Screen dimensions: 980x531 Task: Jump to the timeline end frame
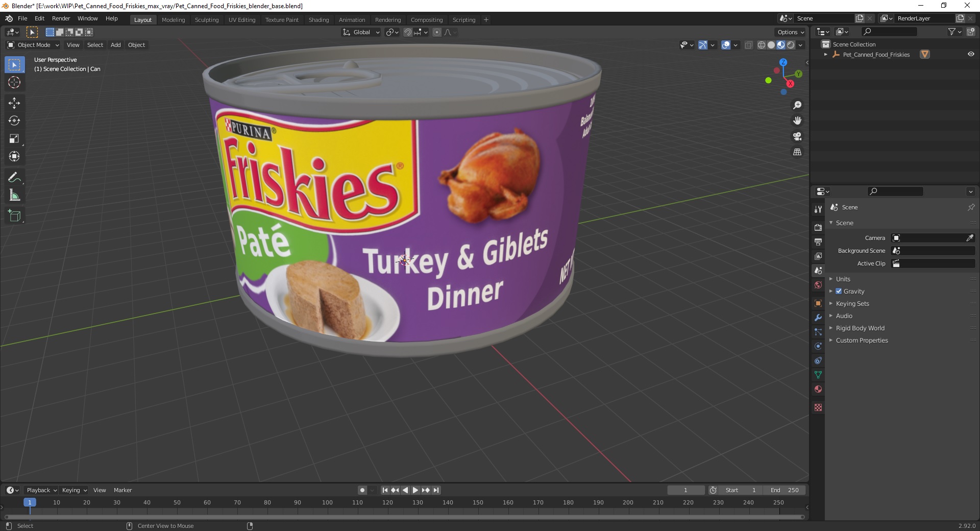436,490
